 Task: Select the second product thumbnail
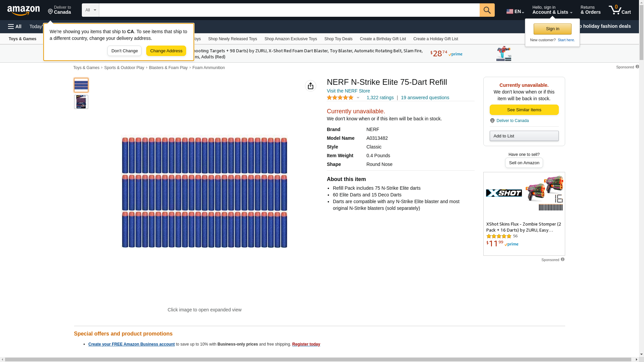click(x=81, y=102)
